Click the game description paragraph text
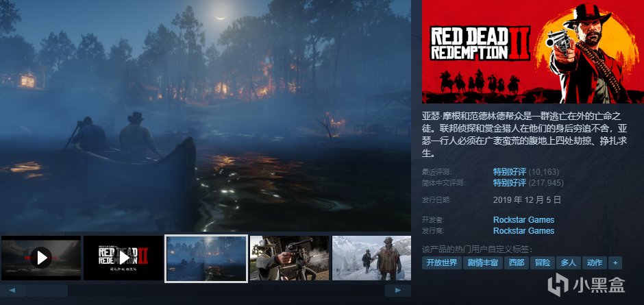Viewport: 644px width, 305px height. point(525,135)
